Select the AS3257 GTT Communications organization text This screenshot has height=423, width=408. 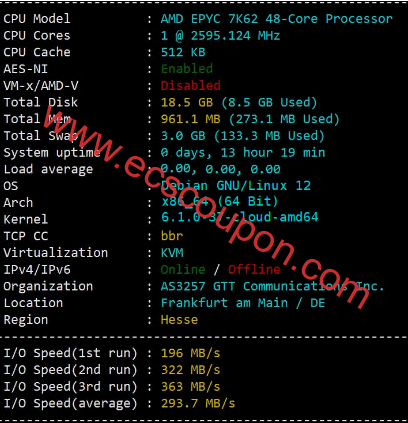272,286
